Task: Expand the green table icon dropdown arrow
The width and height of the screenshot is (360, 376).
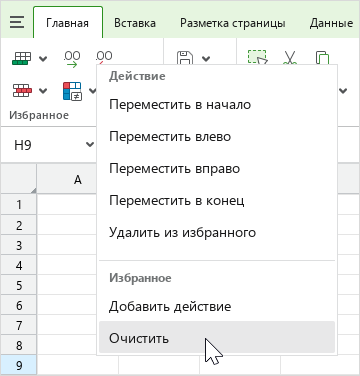Action: (43, 59)
